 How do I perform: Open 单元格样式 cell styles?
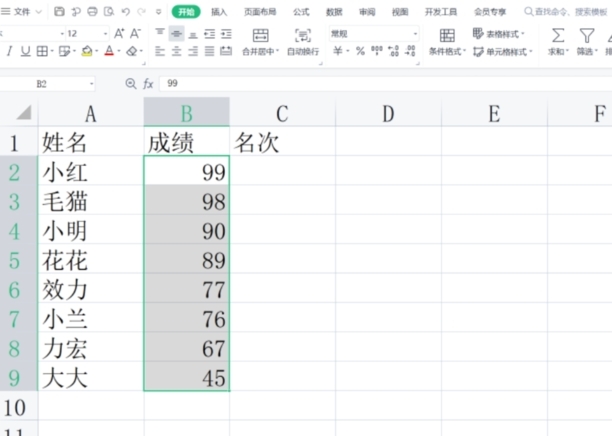coord(503,52)
